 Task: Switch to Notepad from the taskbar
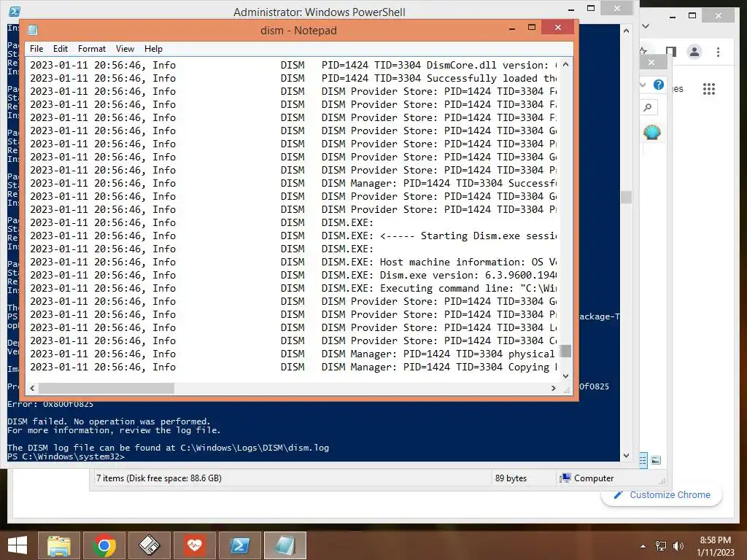click(285, 545)
